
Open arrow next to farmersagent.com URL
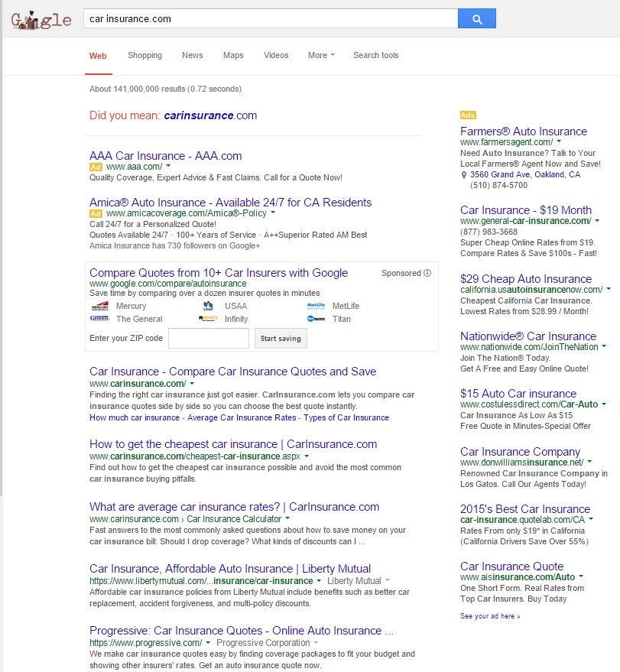pyautogui.click(x=559, y=141)
